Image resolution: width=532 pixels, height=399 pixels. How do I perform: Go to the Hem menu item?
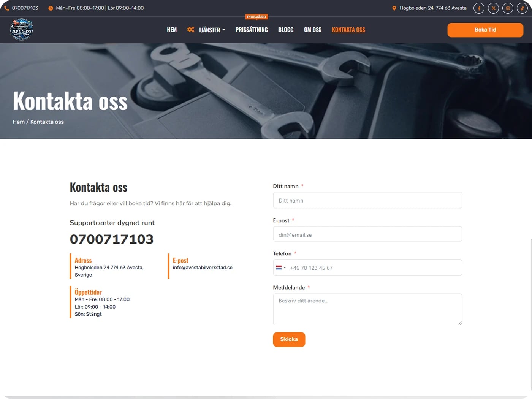point(172,30)
